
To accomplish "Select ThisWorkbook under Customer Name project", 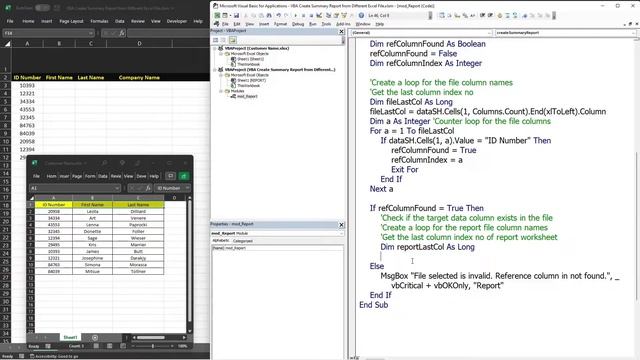I will (249, 64).
